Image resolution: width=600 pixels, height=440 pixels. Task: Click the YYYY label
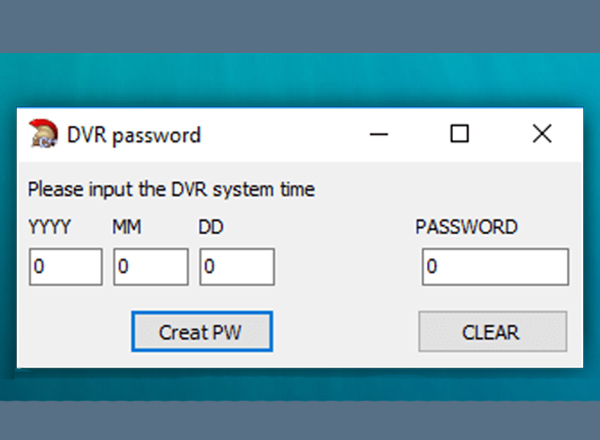tap(50, 227)
